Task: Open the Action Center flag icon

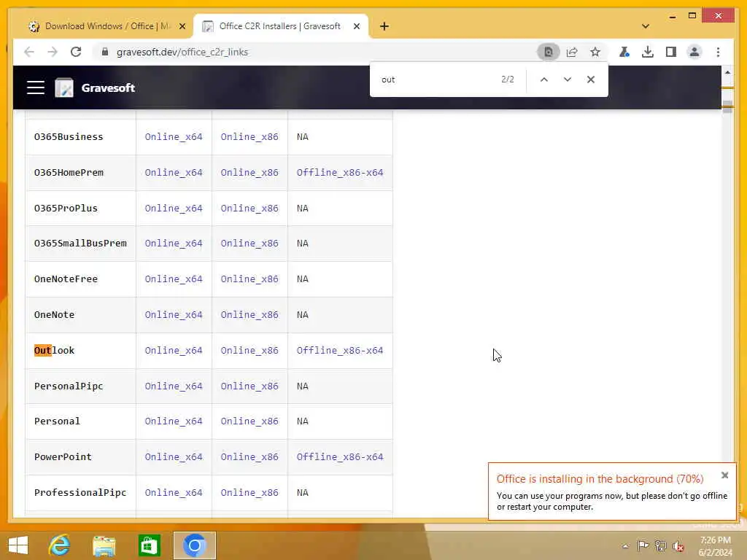Action: (643, 545)
